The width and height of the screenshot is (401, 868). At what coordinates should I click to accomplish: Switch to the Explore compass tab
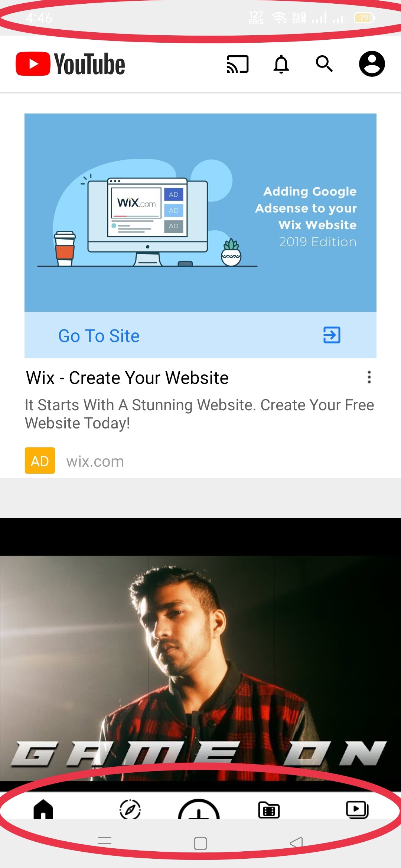click(130, 809)
